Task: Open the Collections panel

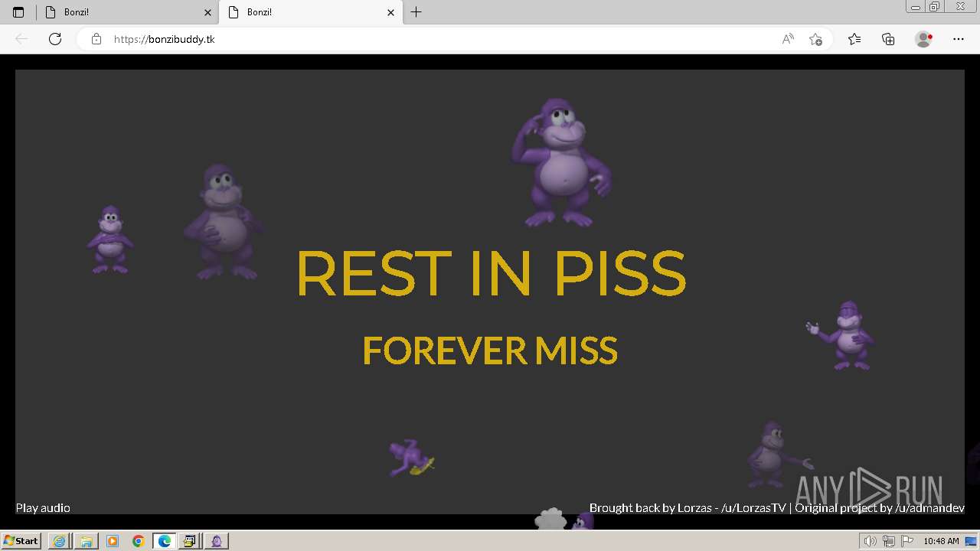Action: click(x=888, y=39)
